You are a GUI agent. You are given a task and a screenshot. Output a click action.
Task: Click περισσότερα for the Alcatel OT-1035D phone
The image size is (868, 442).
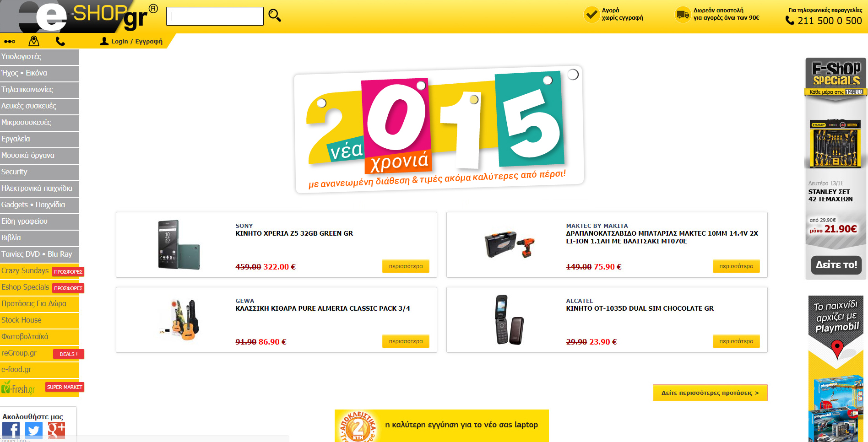tap(736, 341)
